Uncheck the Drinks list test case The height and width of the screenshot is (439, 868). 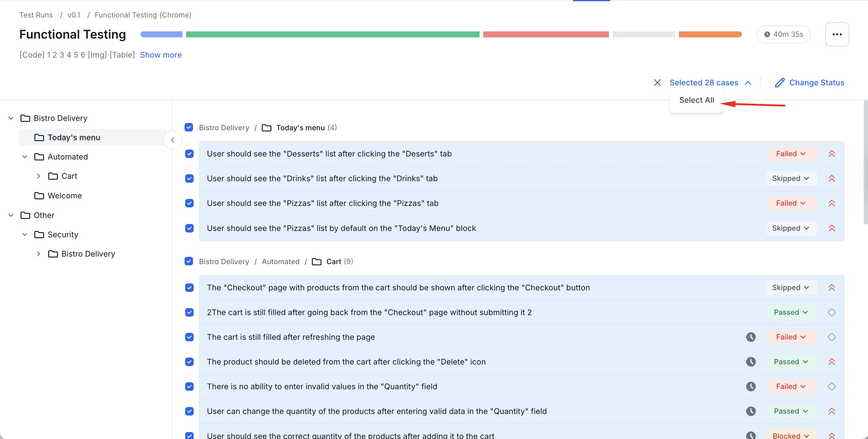[x=189, y=178]
